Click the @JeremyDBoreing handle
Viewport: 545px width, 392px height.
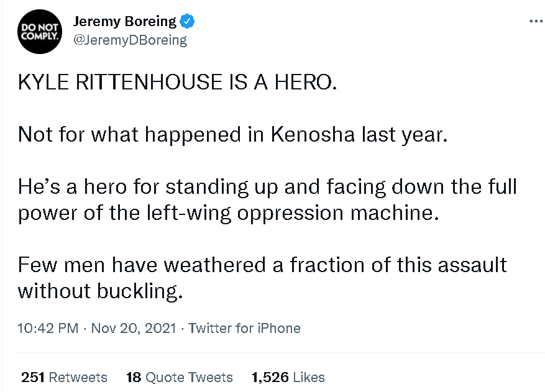[130, 40]
